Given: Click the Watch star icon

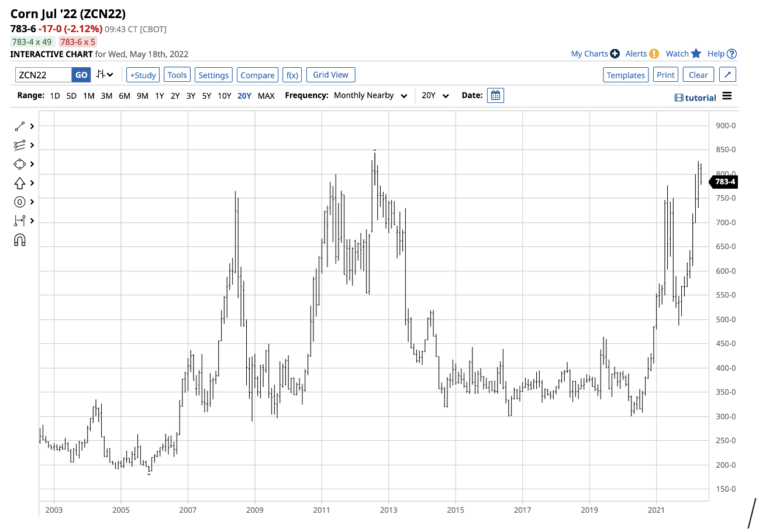Looking at the screenshot, I should tap(696, 54).
